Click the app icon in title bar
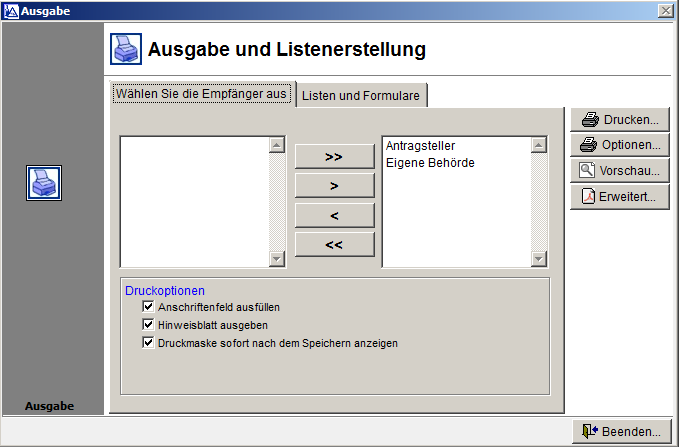The image size is (679, 447). pyautogui.click(x=10, y=10)
